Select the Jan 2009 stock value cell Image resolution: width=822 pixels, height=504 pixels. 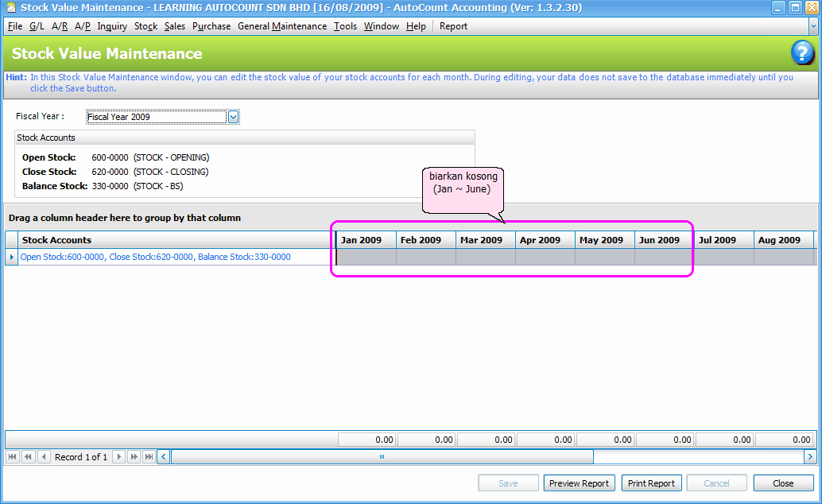tap(366, 257)
